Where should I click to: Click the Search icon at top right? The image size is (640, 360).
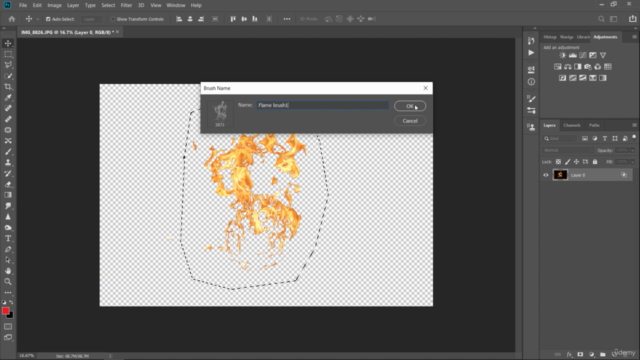[x=601, y=19]
